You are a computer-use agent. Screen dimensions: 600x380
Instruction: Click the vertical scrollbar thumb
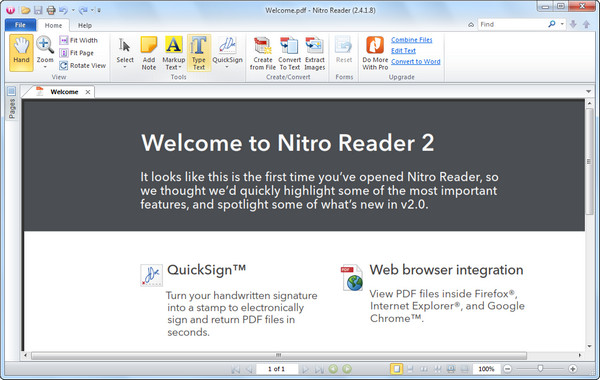click(x=589, y=161)
